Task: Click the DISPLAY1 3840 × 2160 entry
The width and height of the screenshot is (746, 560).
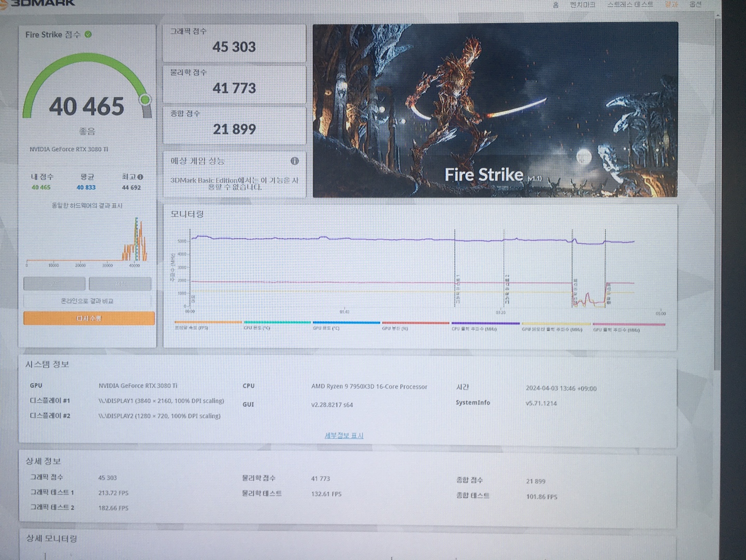Action: (161, 401)
